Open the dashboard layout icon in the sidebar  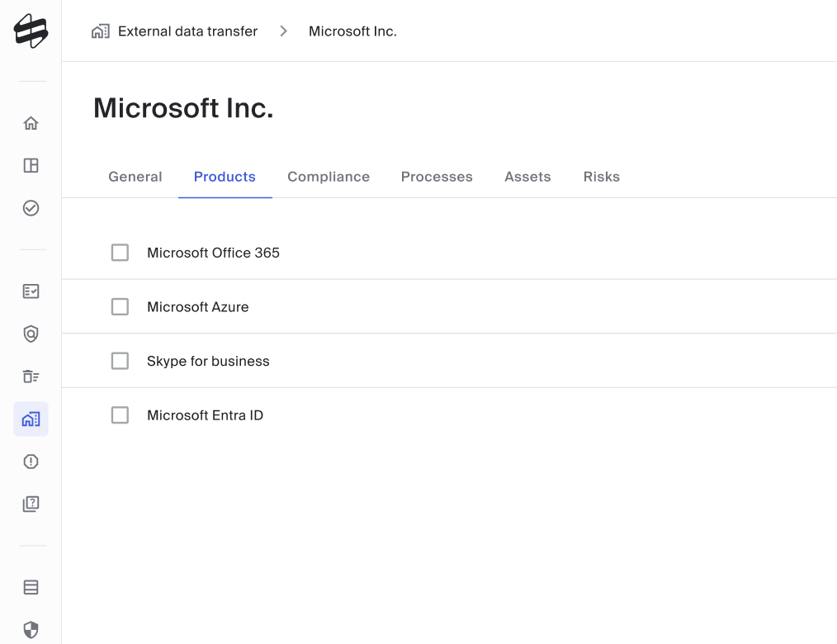point(31,165)
